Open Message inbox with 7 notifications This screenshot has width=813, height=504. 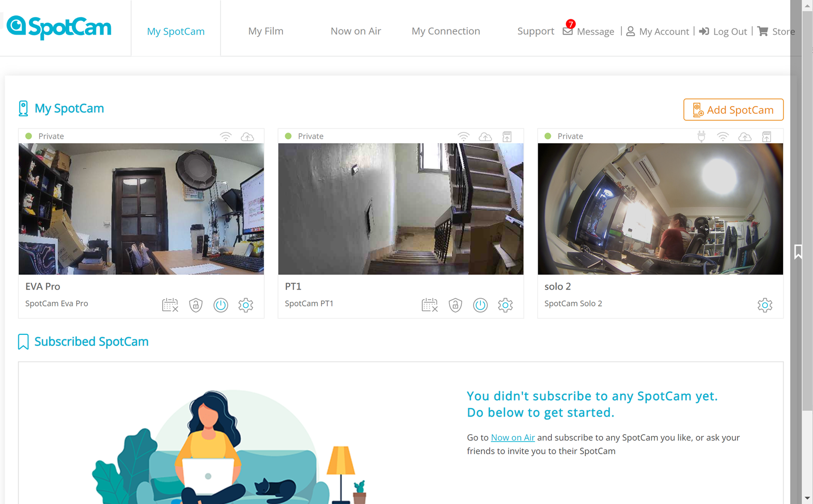click(588, 31)
